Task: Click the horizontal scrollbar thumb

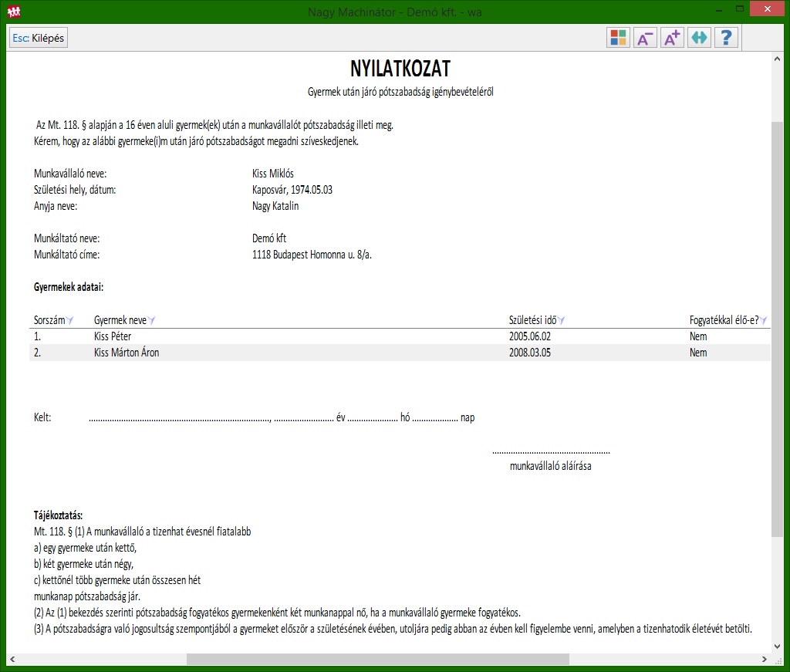Action: [x=378, y=659]
